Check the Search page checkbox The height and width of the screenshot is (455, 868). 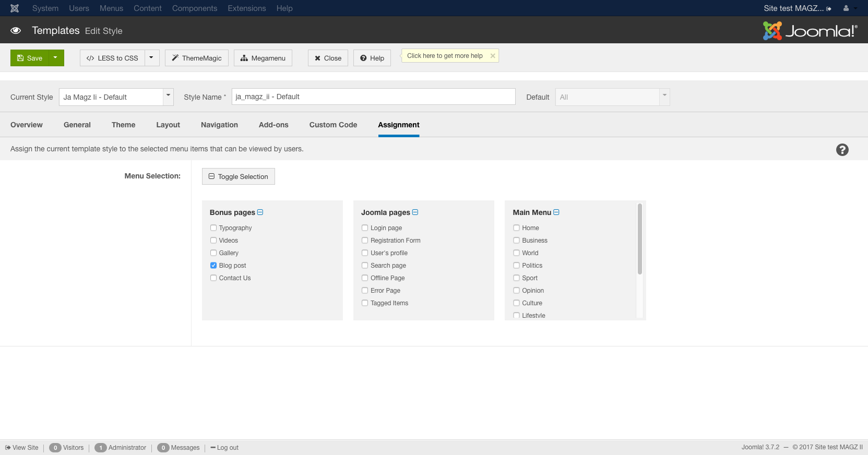(365, 265)
